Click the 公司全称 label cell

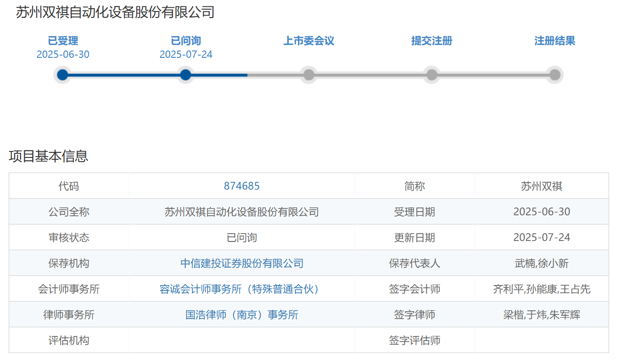(x=69, y=212)
